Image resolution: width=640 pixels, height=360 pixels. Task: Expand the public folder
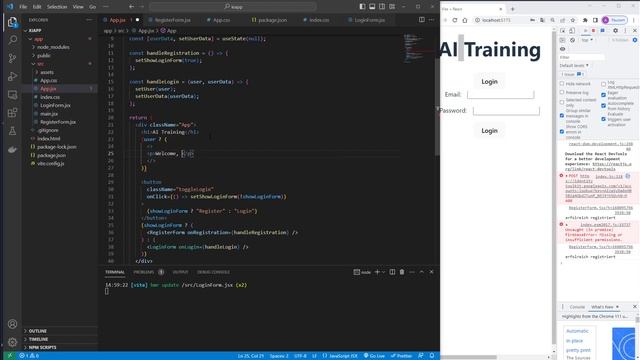point(44,56)
